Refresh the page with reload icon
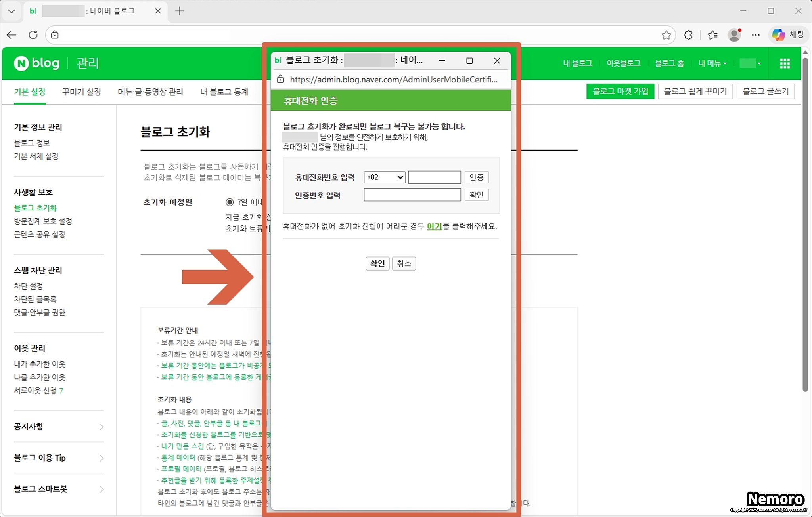The width and height of the screenshot is (812, 517). (x=33, y=35)
